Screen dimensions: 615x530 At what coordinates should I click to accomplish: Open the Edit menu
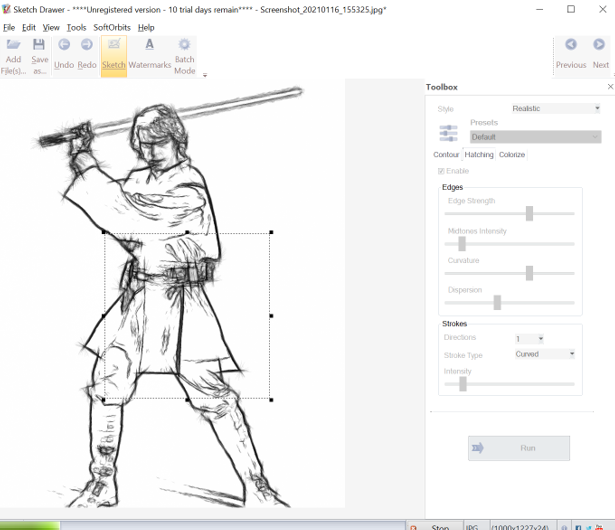tap(29, 27)
